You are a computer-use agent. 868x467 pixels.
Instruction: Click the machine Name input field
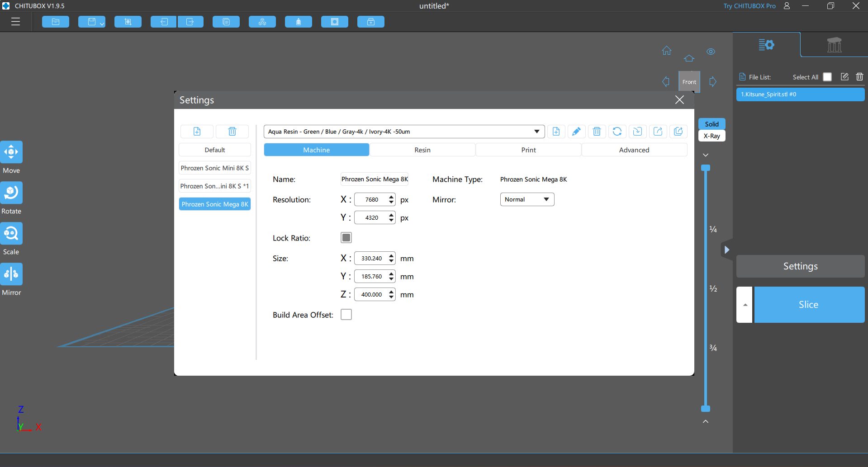pos(375,179)
